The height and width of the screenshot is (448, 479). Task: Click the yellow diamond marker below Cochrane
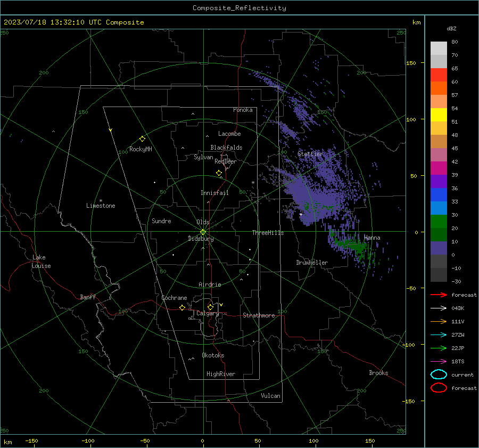(x=182, y=307)
